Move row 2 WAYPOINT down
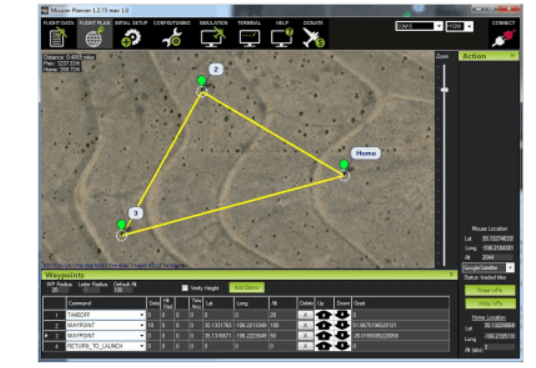Viewport: 536px width, 368px height. [x=342, y=325]
